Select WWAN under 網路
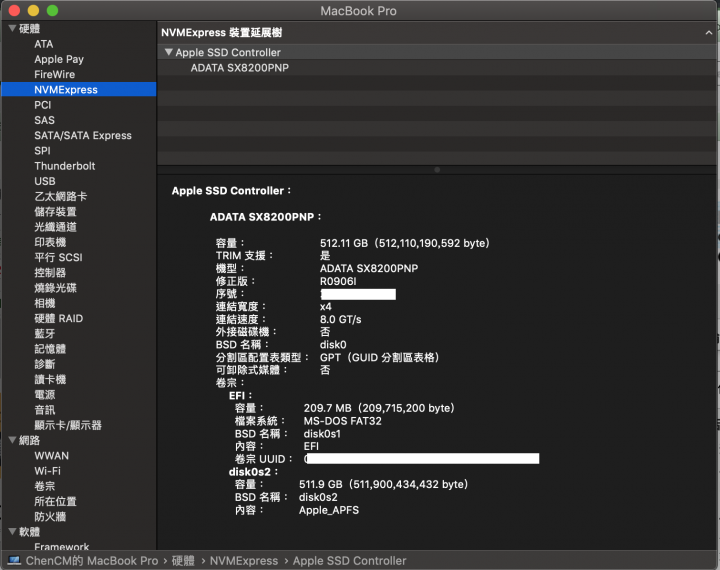This screenshot has width=720, height=570. click(x=51, y=456)
